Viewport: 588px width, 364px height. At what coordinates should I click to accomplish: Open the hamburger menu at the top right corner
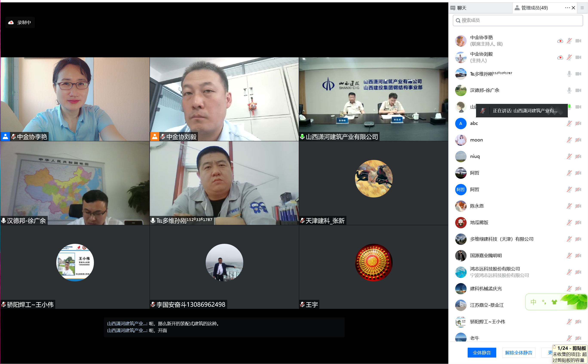click(x=582, y=8)
